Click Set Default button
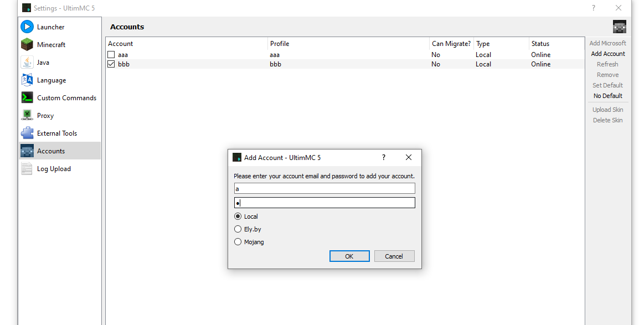 coord(608,85)
